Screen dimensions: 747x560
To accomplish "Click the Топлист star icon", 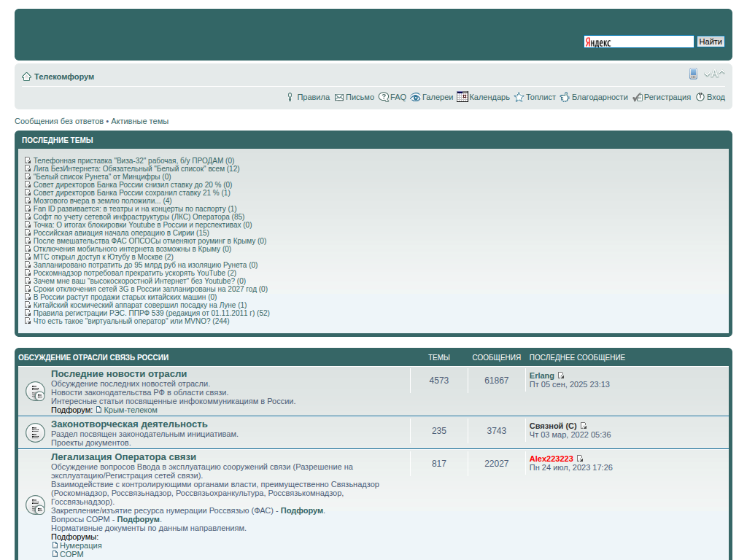I will (x=519, y=97).
